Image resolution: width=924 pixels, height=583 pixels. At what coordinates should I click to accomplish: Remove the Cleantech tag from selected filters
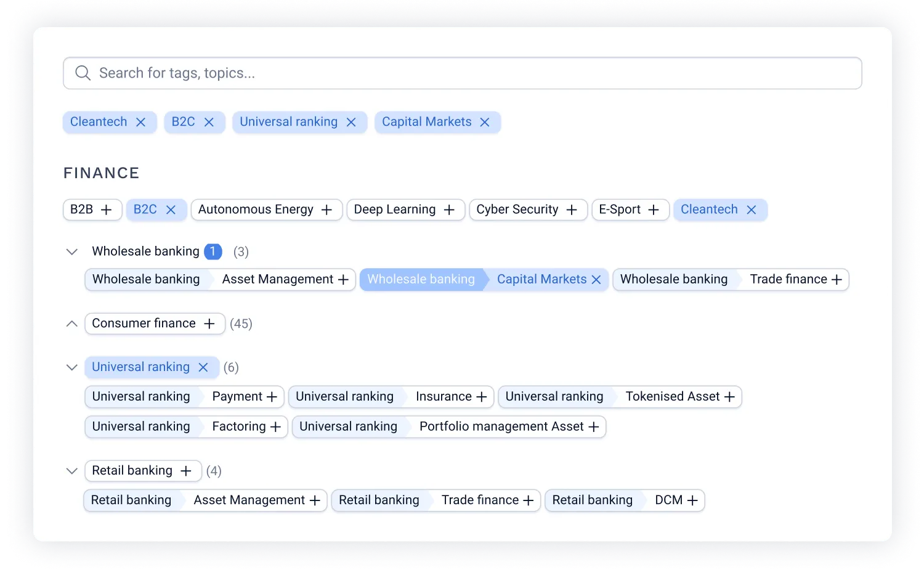coord(140,122)
